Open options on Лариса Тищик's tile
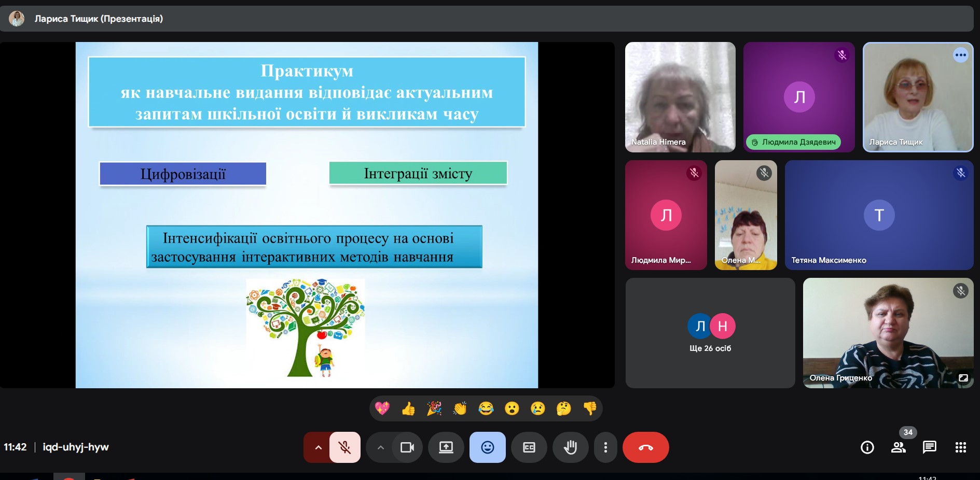980x480 pixels. pos(960,55)
